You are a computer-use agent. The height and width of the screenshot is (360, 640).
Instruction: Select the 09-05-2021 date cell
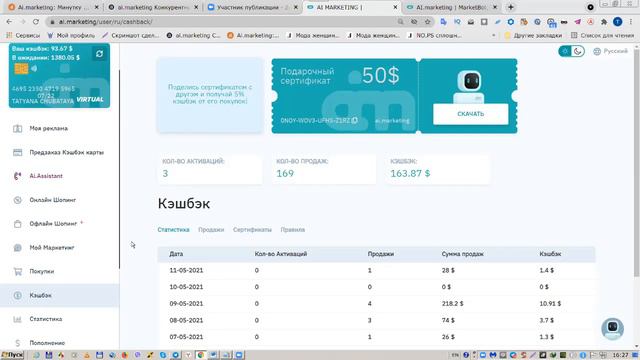coord(186,304)
